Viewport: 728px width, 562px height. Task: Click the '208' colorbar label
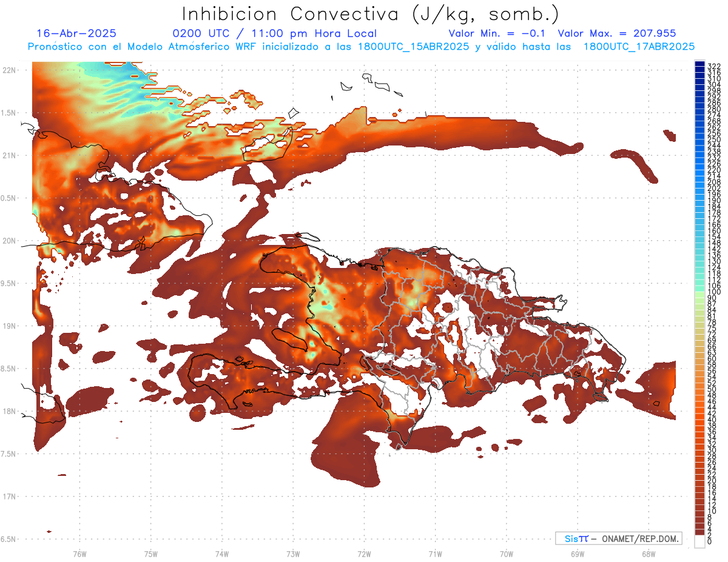click(713, 182)
